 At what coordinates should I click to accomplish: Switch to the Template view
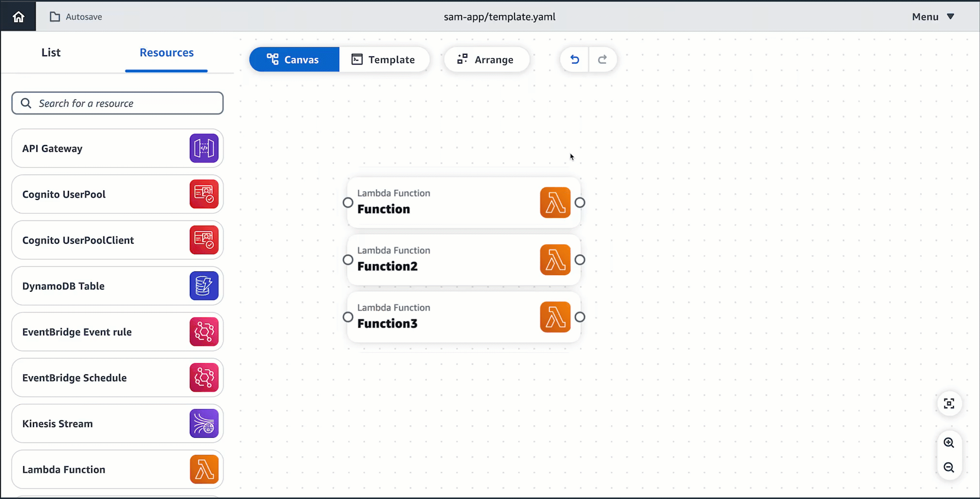384,59
